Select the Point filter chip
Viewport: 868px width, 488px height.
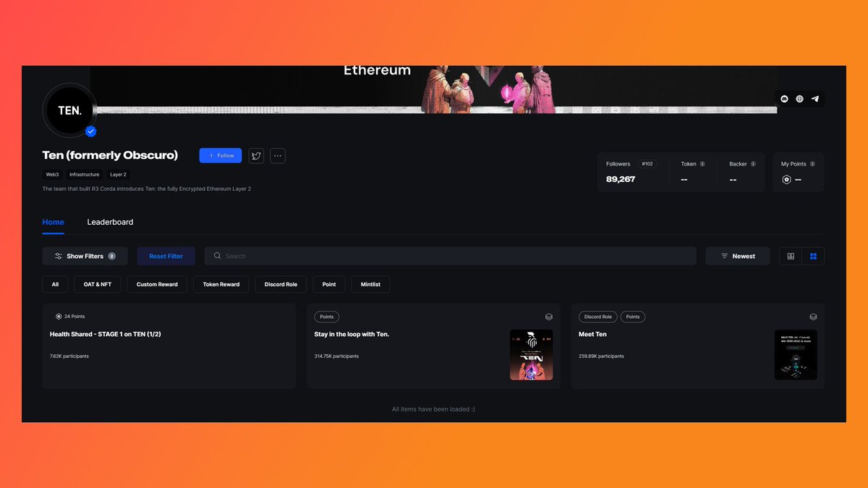point(329,284)
